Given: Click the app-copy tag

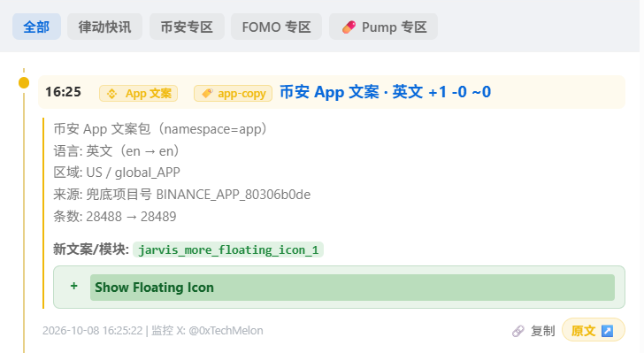Looking at the screenshot, I should point(233,93).
